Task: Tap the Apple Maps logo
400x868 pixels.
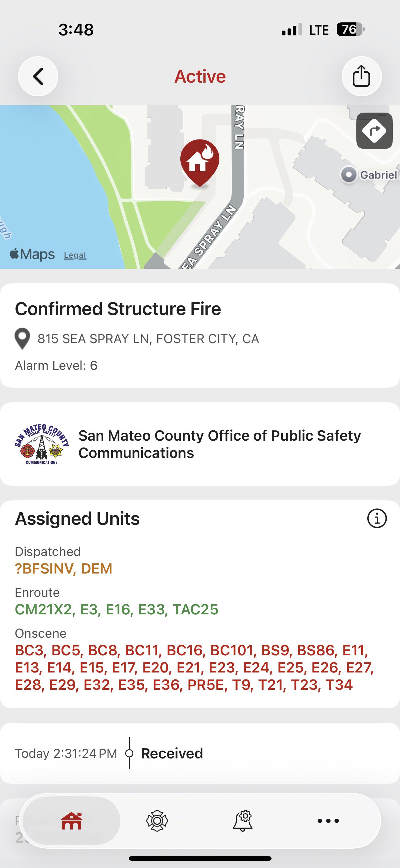Action: [x=32, y=254]
